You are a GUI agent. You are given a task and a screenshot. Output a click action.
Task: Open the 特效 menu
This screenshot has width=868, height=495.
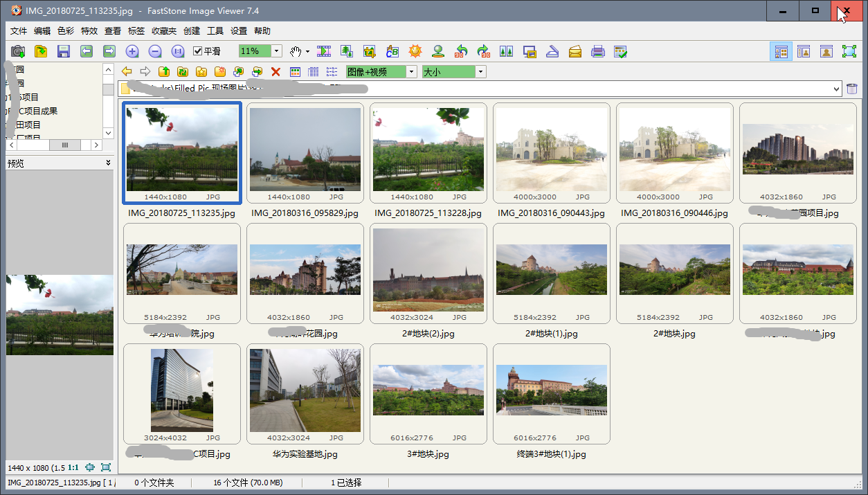coord(89,31)
